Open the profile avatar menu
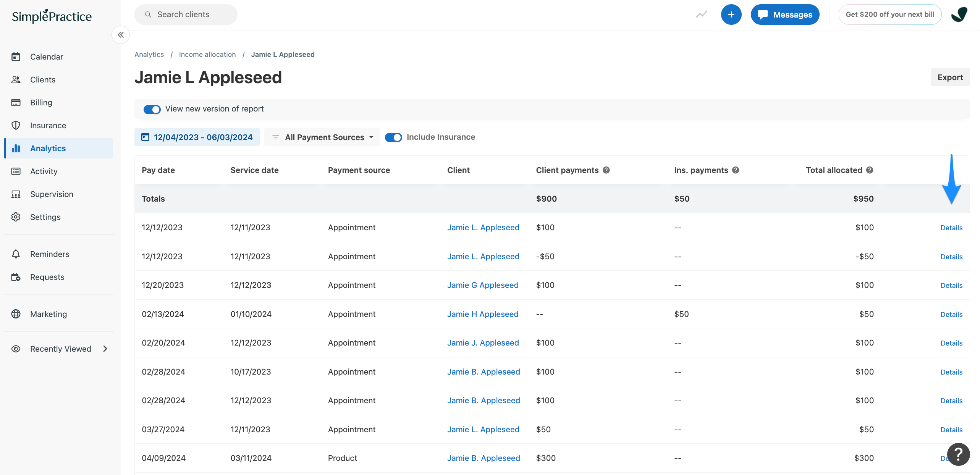 click(959, 15)
